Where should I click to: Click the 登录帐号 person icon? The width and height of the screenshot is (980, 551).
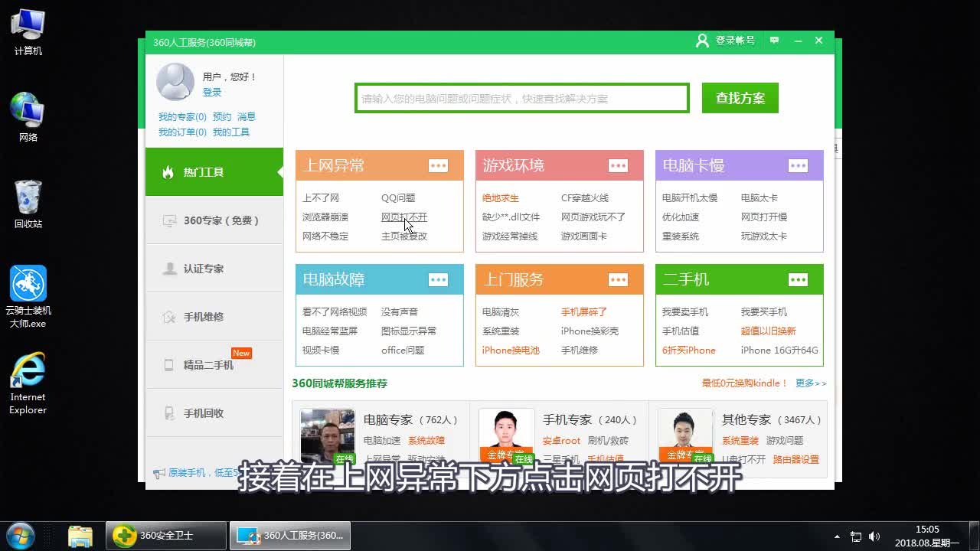point(702,41)
